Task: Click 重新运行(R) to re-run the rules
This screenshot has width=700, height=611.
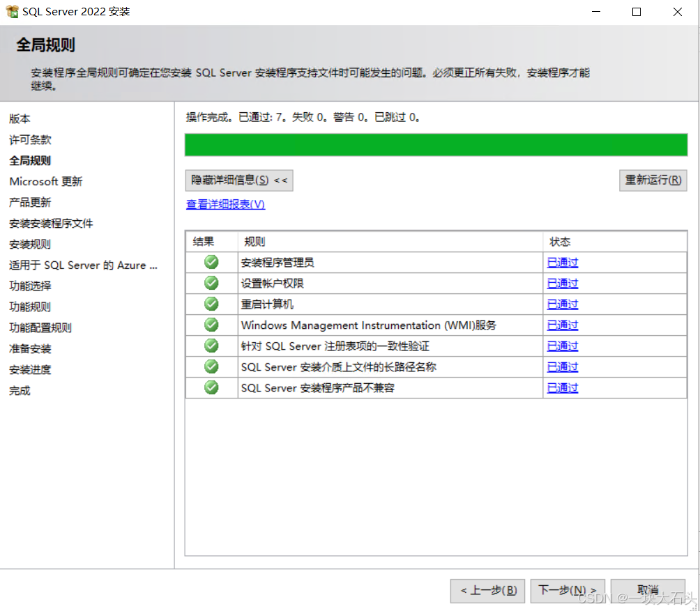Action: [x=653, y=180]
